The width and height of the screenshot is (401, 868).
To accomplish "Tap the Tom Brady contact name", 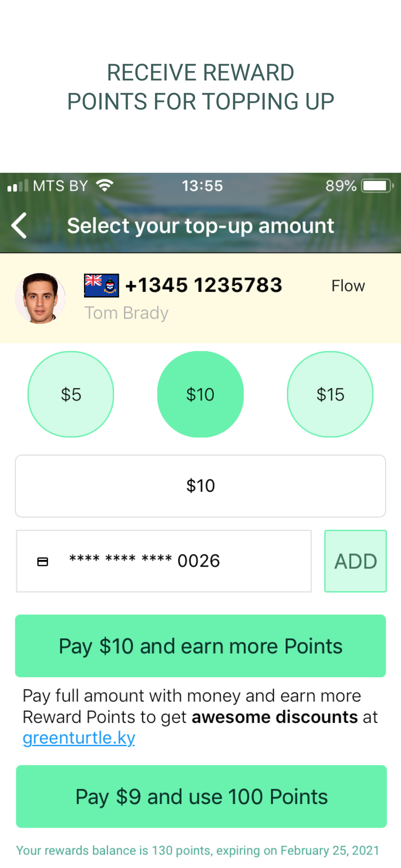I will pos(126,313).
